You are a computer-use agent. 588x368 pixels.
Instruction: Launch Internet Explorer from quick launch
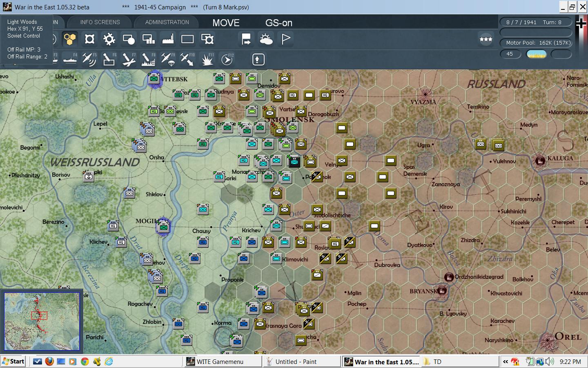click(109, 361)
